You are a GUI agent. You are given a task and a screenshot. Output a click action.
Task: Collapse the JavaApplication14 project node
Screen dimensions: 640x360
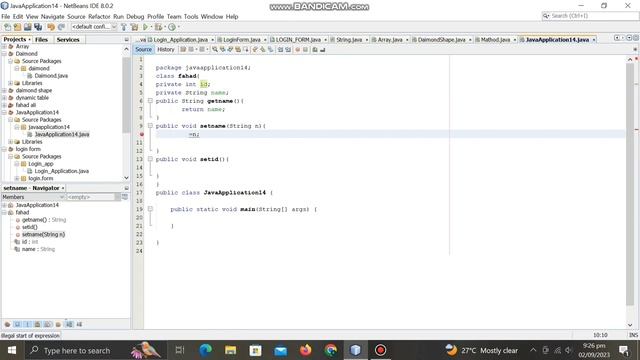pos(4,113)
